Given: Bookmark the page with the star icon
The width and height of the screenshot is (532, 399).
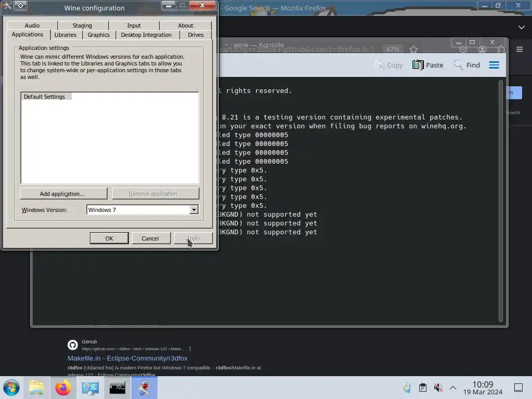Looking at the screenshot, I should click(x=413, y=49).
